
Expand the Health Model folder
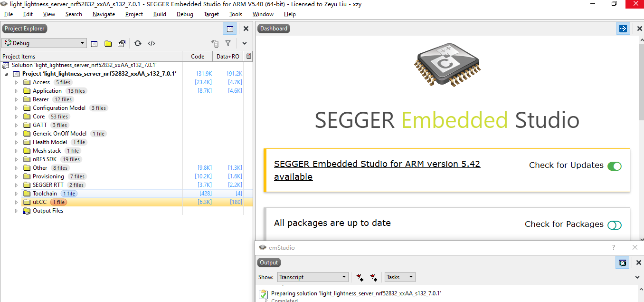pyautogui.click(x=16, y=142)
